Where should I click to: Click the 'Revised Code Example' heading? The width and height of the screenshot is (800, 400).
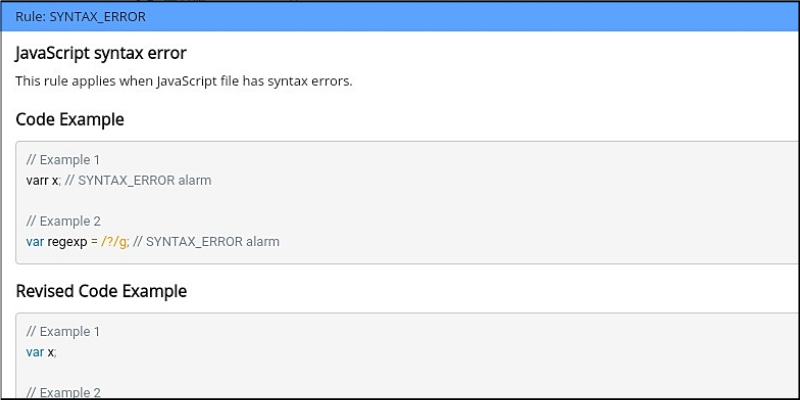pyautogui.click(x=101, y=291)
